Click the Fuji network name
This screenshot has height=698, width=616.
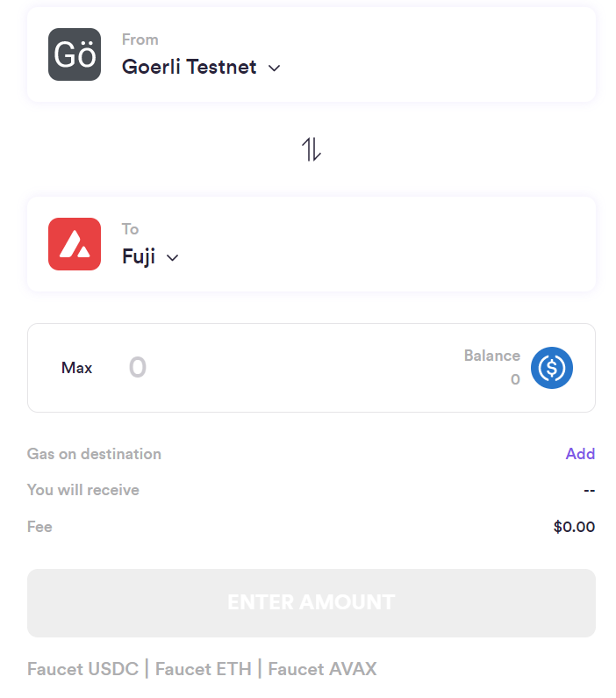pyautogui.click(x=139, y=256)
